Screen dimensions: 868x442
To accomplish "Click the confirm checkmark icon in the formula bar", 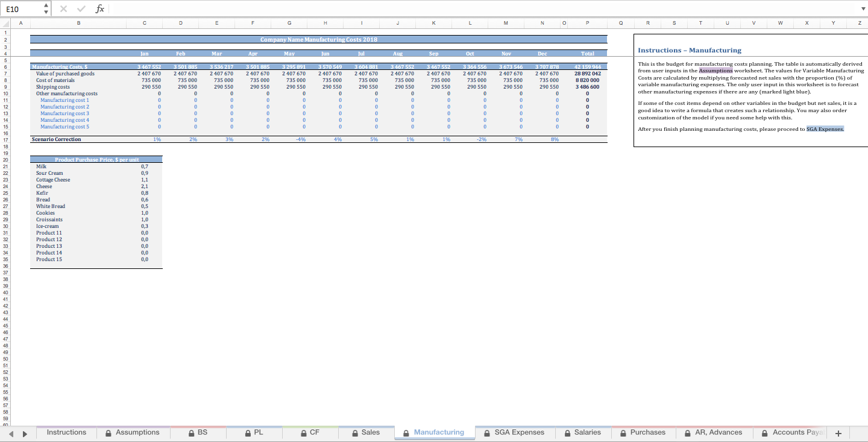I will point(81,8).
